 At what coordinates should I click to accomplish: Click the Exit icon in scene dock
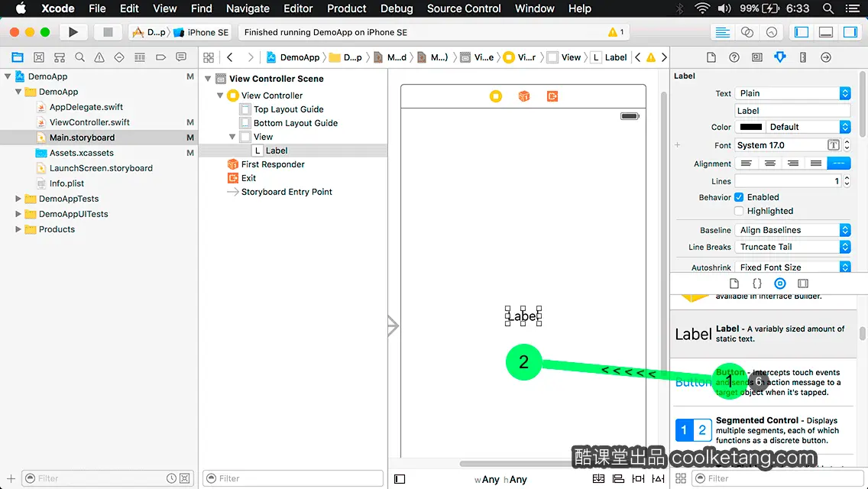click(x=552, y=96)
